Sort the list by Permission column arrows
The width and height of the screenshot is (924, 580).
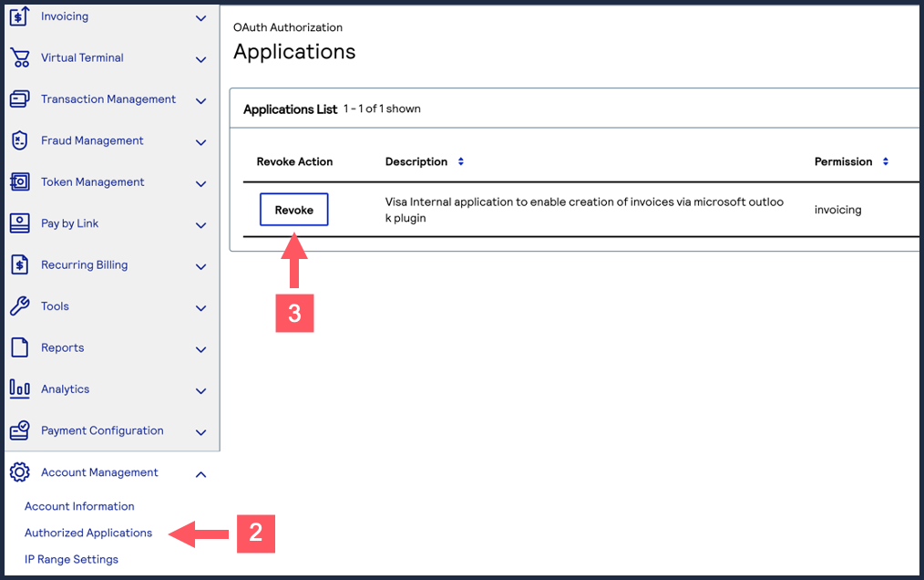pyautogui.click(x=886, y=161)
